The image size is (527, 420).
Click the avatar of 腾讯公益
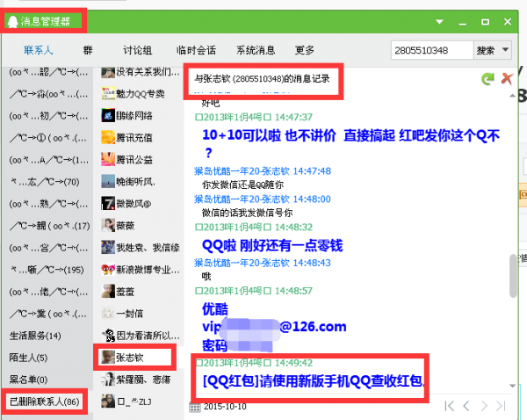coord(108,159)
